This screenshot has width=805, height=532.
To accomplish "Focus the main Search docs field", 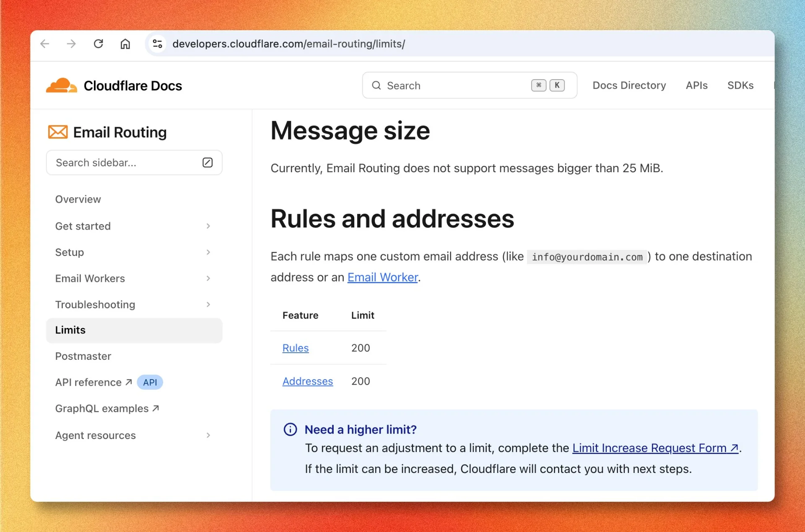I will (470, 85).
